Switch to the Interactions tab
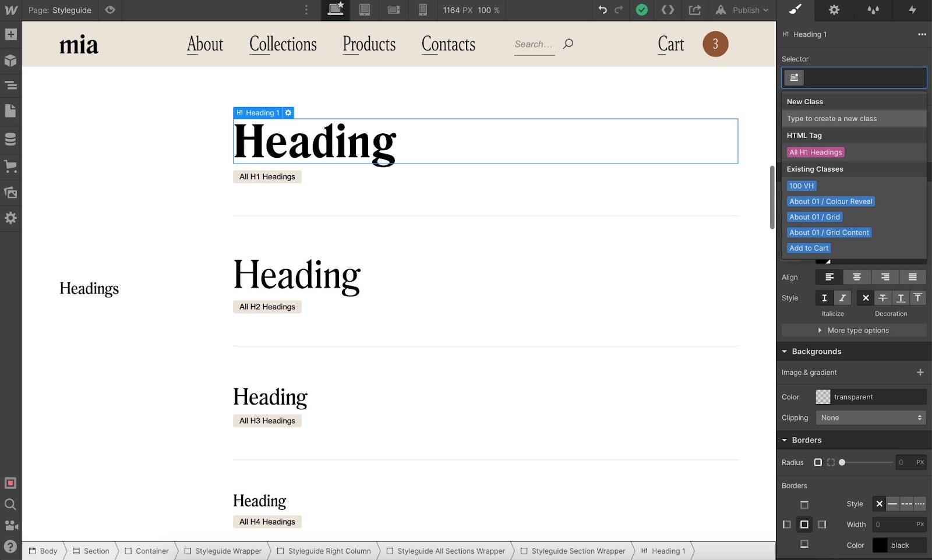 pyautogui.click(x=912, y=10)
